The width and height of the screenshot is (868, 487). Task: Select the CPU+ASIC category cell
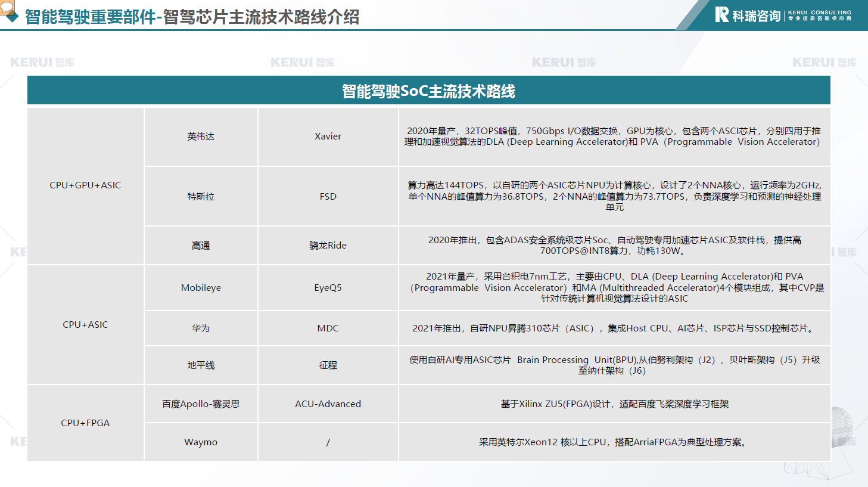pyautogui.click(x=85, y=325)
